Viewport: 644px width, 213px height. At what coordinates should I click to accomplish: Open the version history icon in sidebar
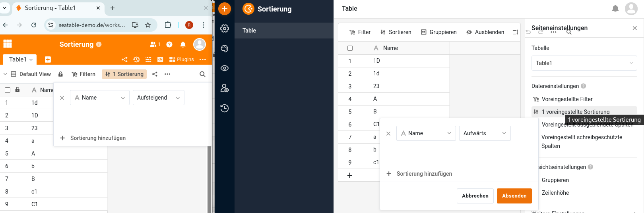[225, 108]
